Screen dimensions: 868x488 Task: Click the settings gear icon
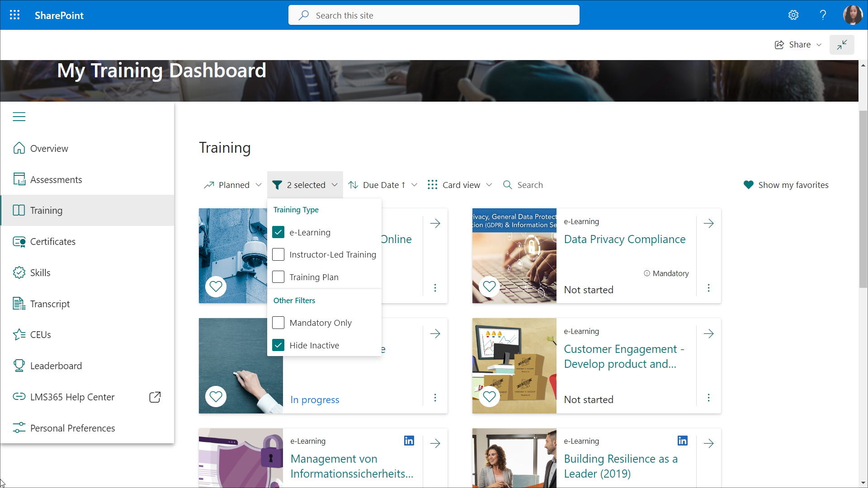point(793,15)
